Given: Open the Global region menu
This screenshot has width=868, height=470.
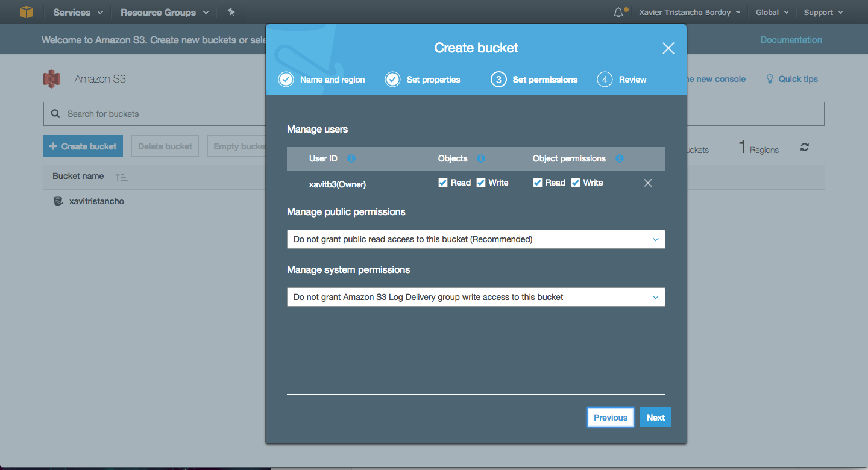Looking at the screenshot, I should [772, 13].
